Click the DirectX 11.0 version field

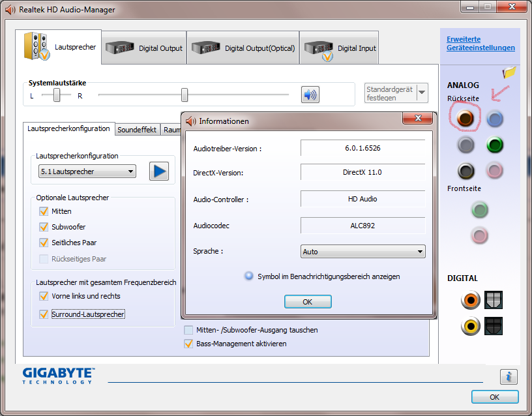[x=362, y=172]
